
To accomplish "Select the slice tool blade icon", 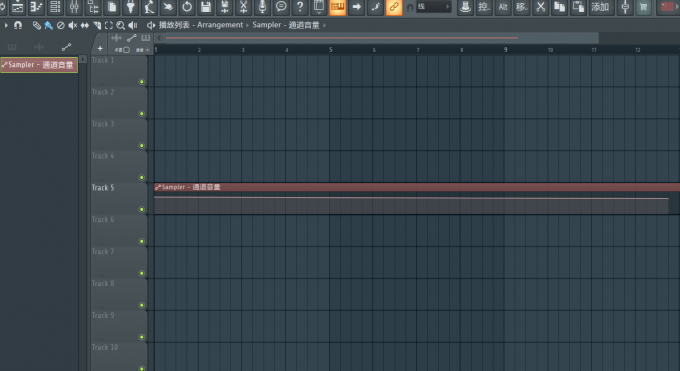I will (x=97, y=26).
